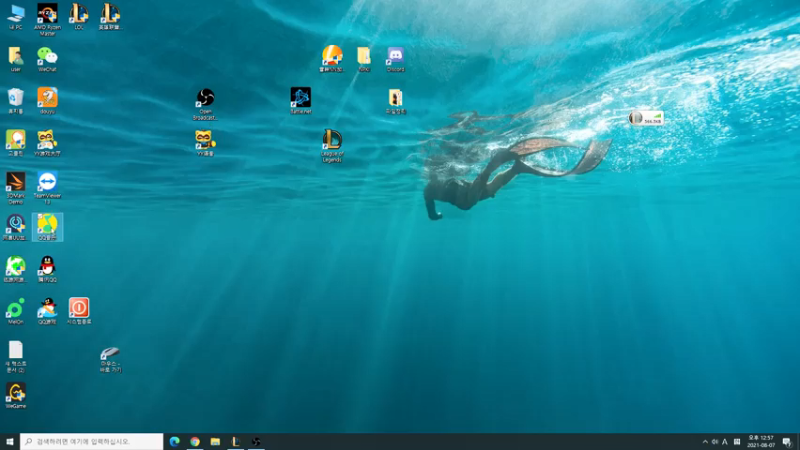Viewport: 800px width, 450px height.
Task: Launch the Discord shortcut
Action: [395, 59]
